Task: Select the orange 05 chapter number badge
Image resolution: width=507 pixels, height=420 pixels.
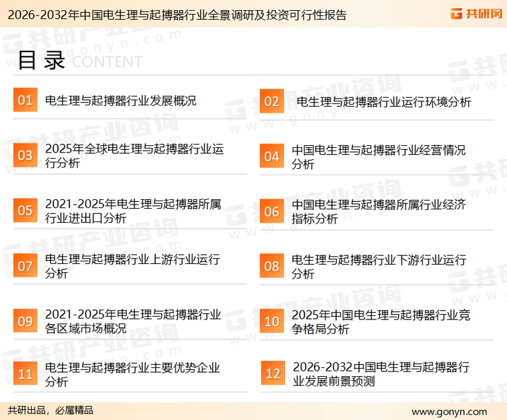Action: [25, 210]
